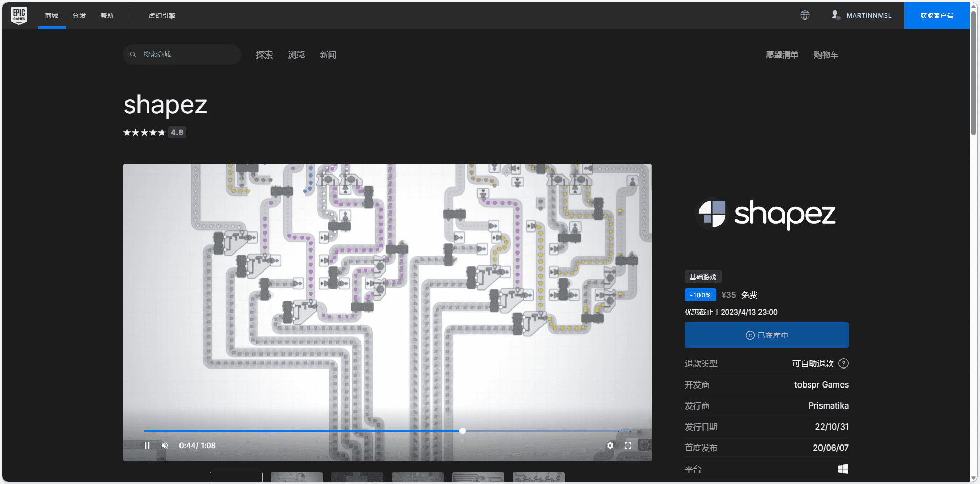The height and width of the screenshot is (484, 980).
Task: Click the 优惠截止于2023/4/13 23:00 text
Action: (x=731, y=312)
